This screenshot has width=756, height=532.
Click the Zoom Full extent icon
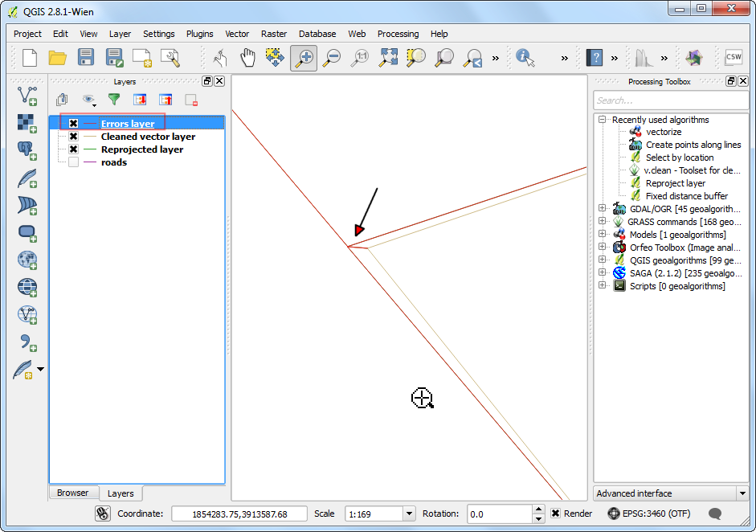(389, 57)
